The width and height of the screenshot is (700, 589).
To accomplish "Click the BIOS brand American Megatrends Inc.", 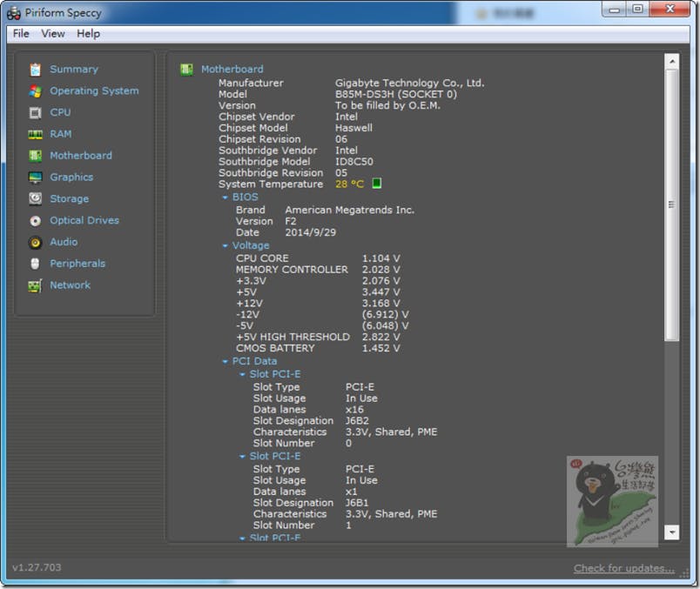I will click(x=350, y=210).
